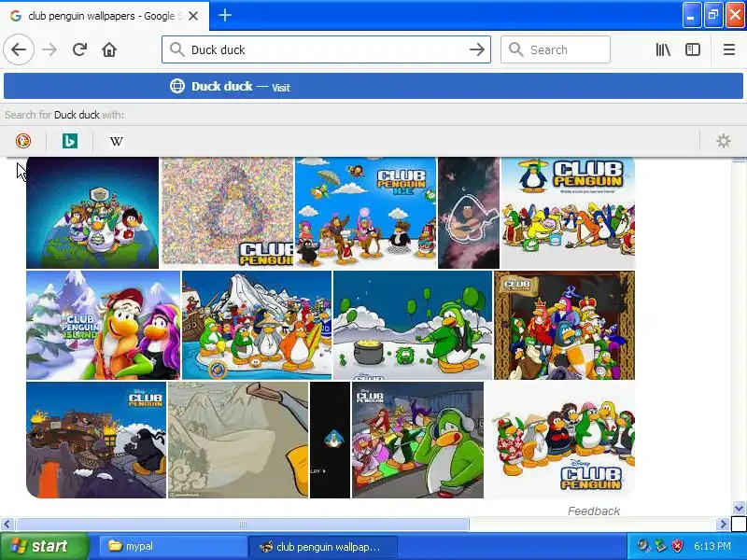Open the Windows Start menu
Viewport: 747px width, 560px height.
[x=44, y=546]
